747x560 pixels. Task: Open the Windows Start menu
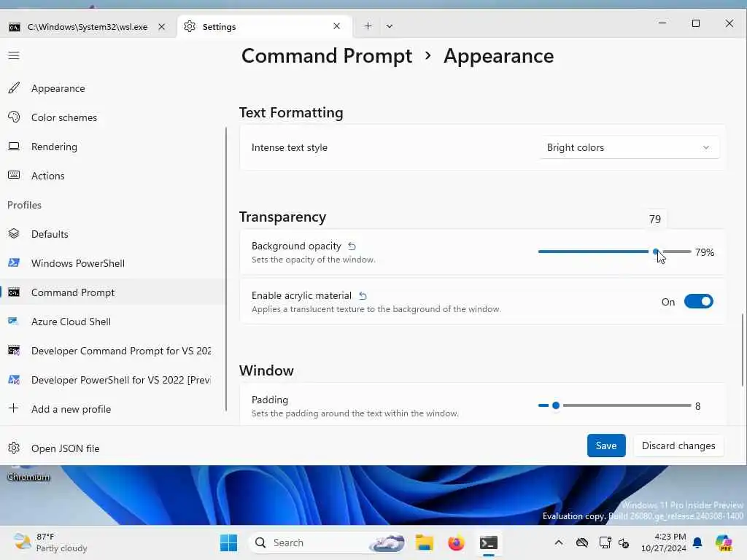pyautogui.click(x=228, y=542)
